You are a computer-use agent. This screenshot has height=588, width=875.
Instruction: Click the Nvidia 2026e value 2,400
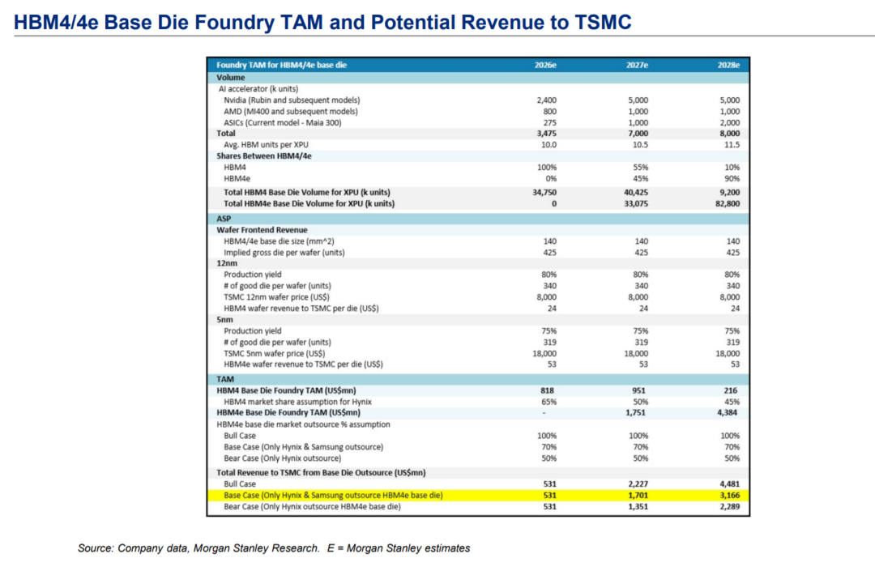(546, 100)
